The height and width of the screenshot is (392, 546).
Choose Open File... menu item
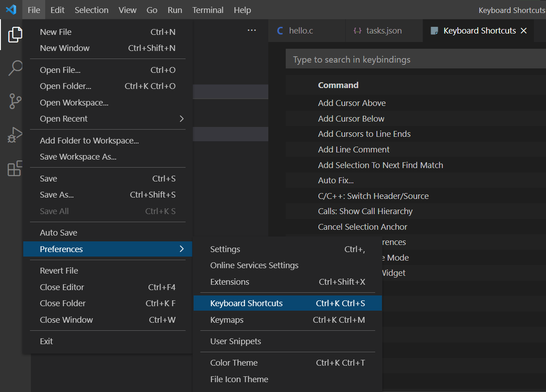[x=107, y=70]
